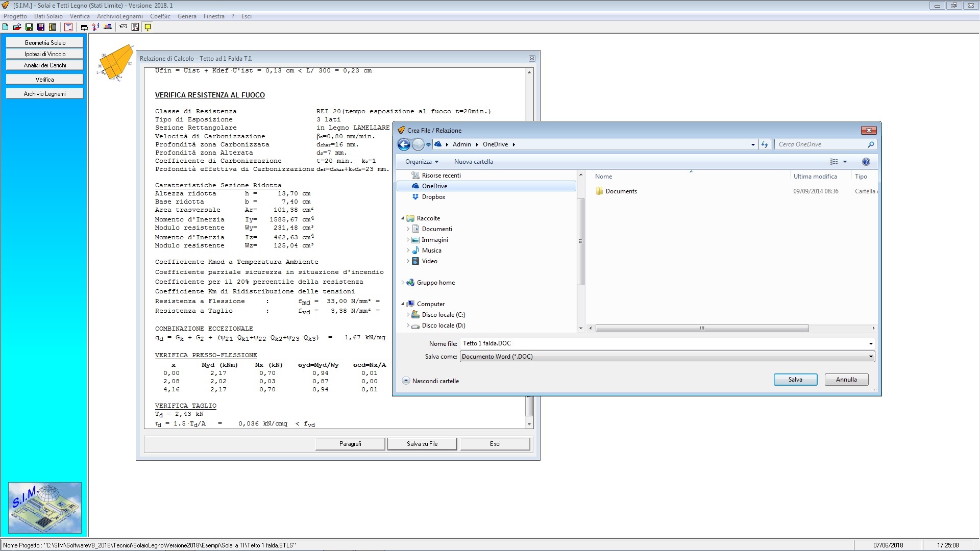Click the Salva button
This screenshot has width=980, height=551.
click(x=795, y=380)
